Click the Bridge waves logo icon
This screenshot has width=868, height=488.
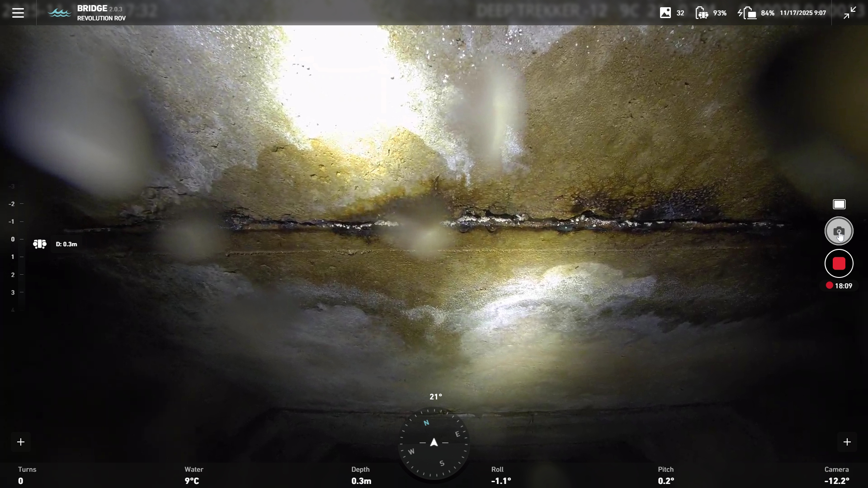59,13
